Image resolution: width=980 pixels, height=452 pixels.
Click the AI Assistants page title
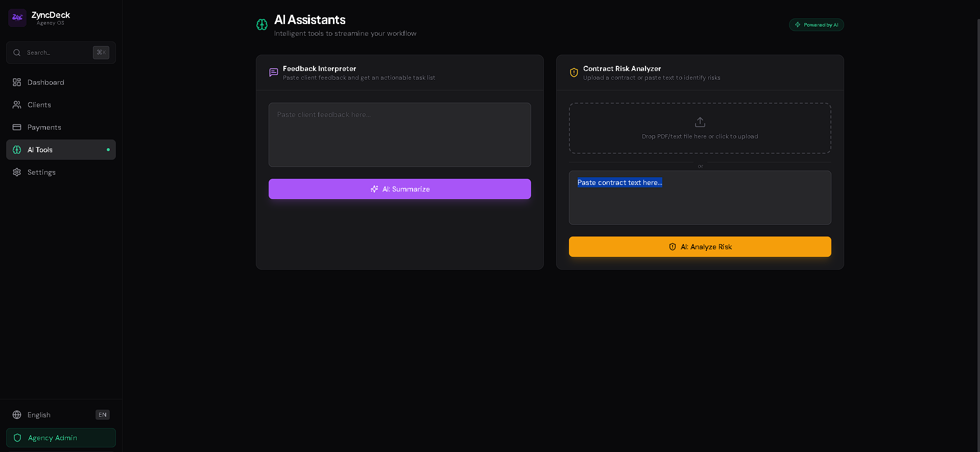pos(310,20)
